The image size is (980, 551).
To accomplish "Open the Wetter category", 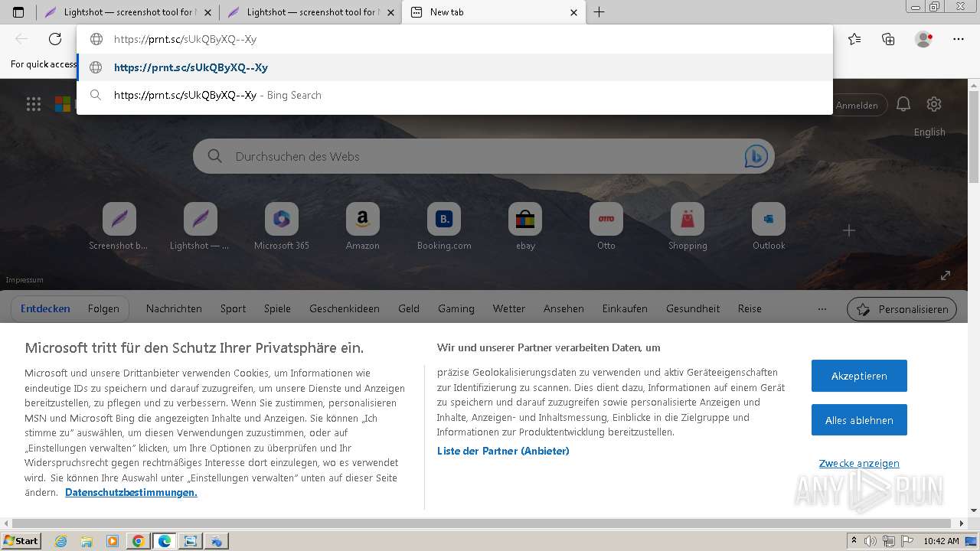I will (509, 309).
